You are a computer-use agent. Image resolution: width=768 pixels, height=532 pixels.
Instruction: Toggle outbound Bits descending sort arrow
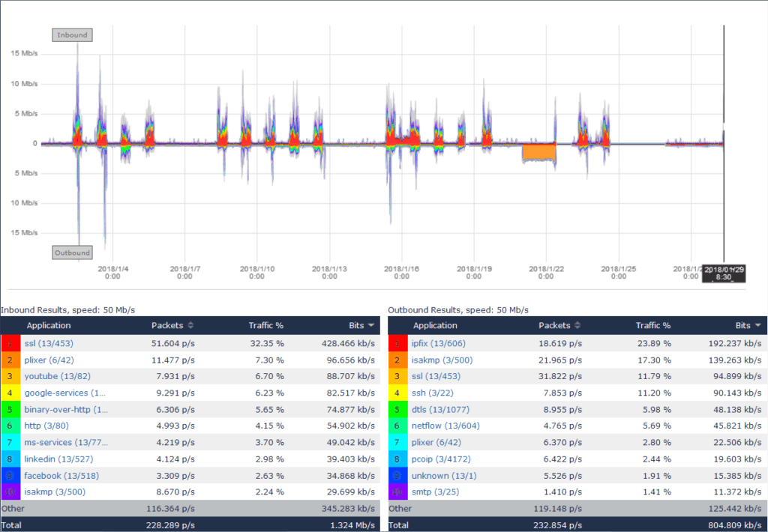758,325
